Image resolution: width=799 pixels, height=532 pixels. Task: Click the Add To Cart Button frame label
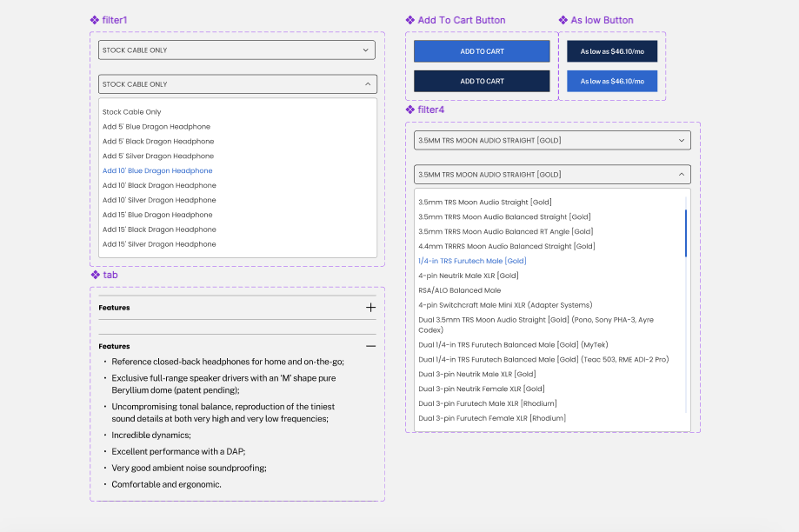click(x=462, y=20)
